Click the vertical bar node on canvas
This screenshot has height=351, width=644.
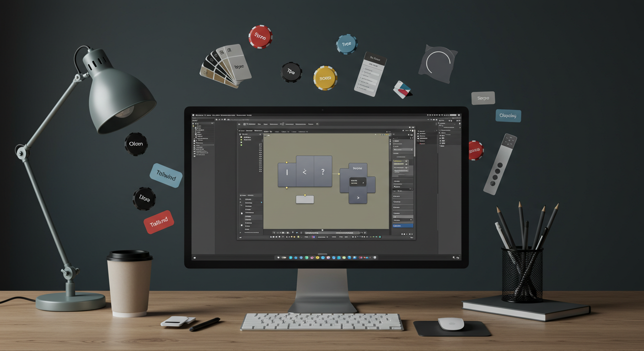(287, 172)
